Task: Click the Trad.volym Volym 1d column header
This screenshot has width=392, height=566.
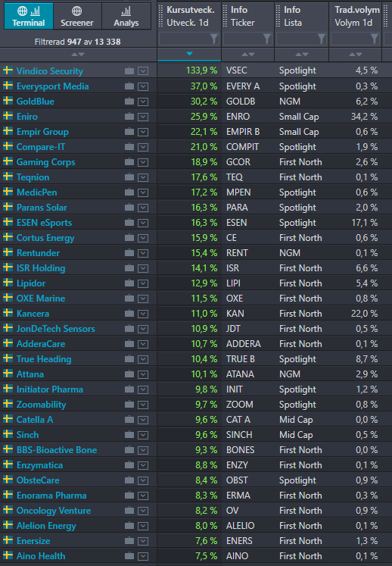Action: 356,16
